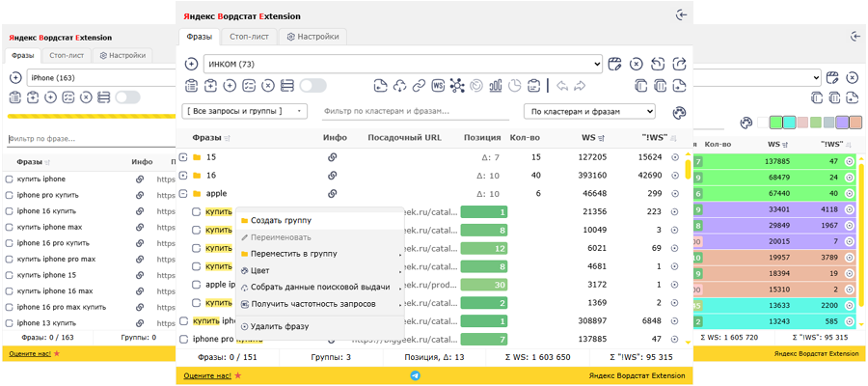This screenshot has height=386, width=868.
Task: Select the purple color swatch in right window
Action: (842, 122)
